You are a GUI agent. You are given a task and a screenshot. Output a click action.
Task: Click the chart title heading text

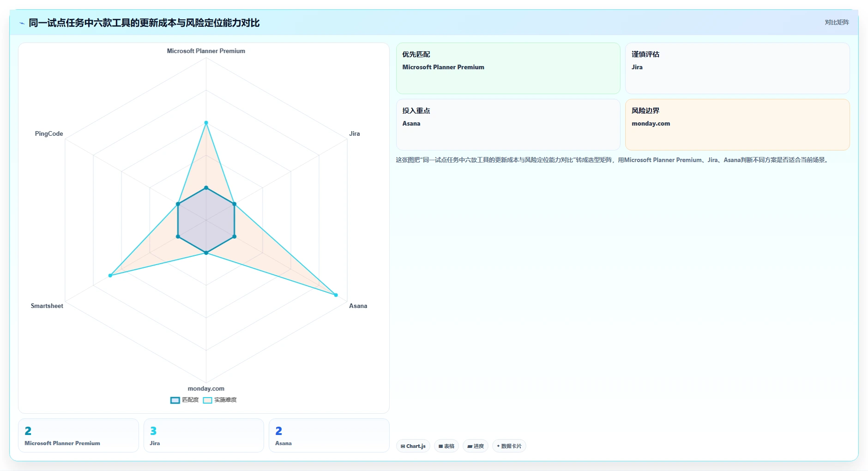point(144,23)
